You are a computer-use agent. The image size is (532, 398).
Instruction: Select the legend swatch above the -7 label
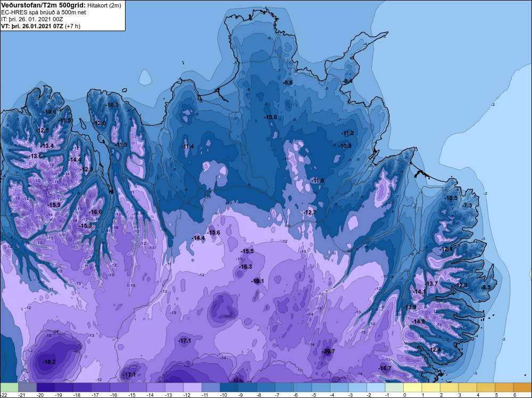point(284,387)
